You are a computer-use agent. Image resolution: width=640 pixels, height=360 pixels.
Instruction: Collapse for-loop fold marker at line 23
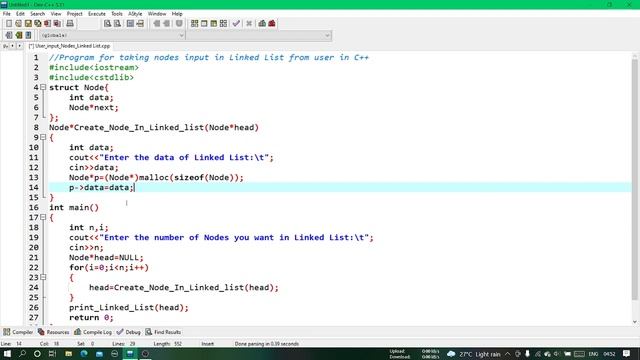click(x=43, y=278)
